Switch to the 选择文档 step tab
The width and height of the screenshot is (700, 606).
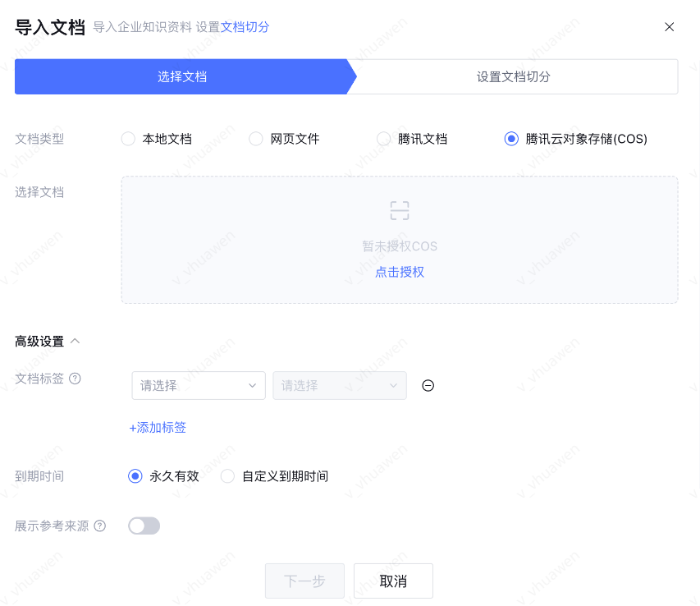[x=182, y=77]
